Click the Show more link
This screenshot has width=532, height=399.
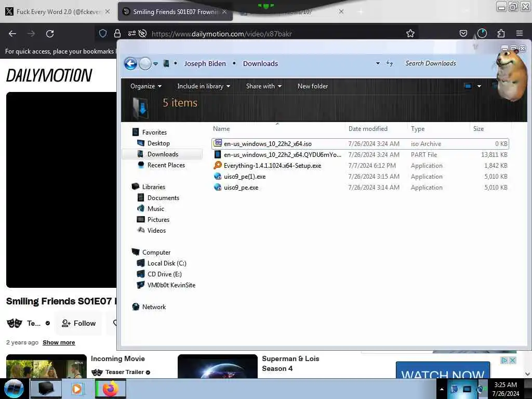click(59, 342)
